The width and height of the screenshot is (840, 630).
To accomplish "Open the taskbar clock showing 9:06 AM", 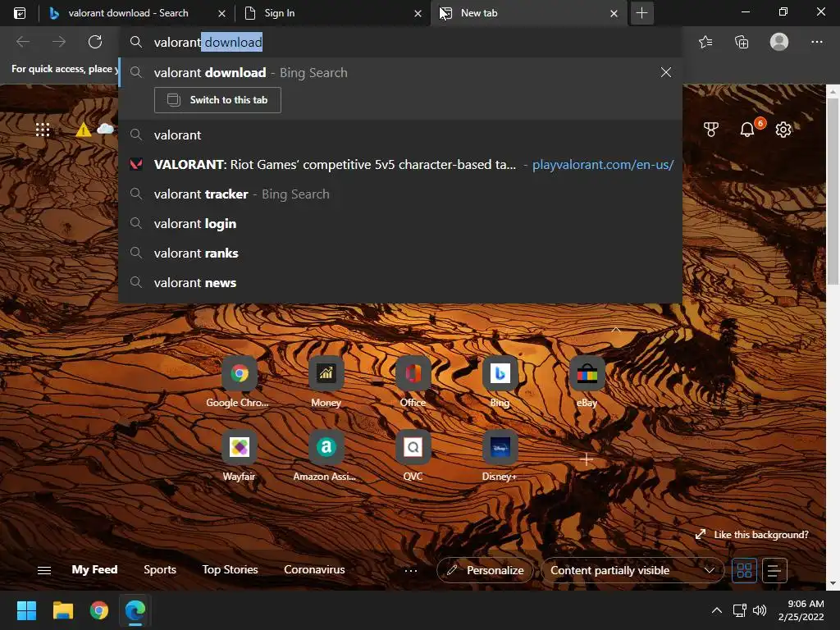I will click(801, 610).
